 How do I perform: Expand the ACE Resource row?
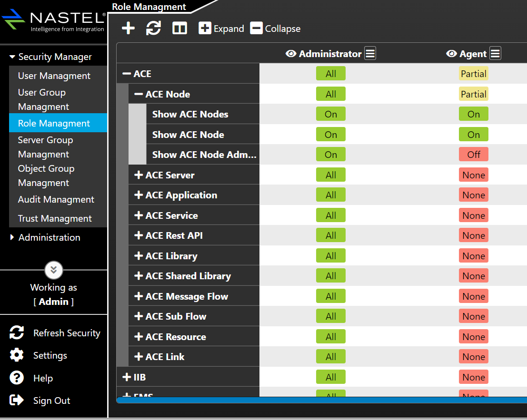(x=139, y=337)
